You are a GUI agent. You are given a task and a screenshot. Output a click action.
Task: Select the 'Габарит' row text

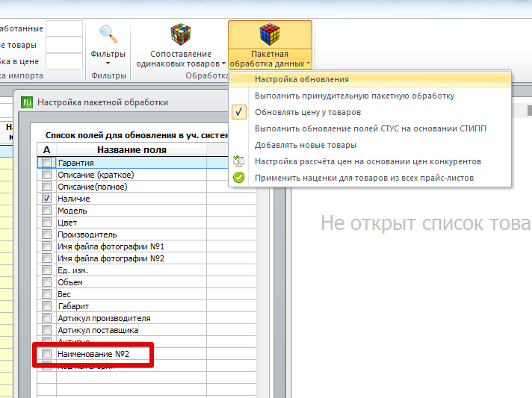point(73,306)
